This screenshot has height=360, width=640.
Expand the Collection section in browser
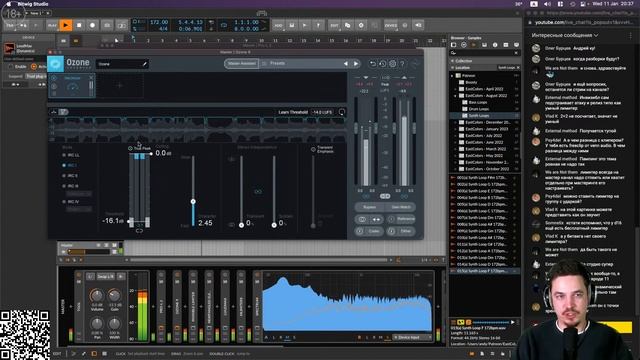pos(453,61)
